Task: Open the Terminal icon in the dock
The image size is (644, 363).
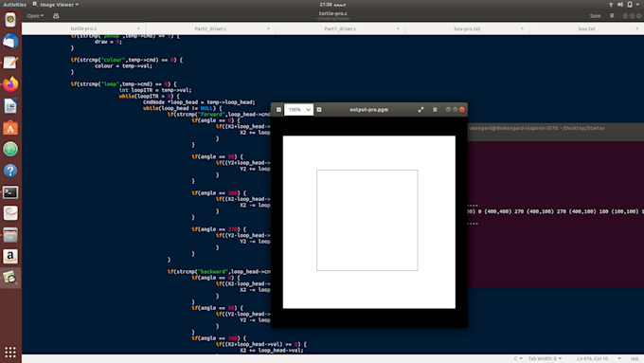Action: [10, 192]
